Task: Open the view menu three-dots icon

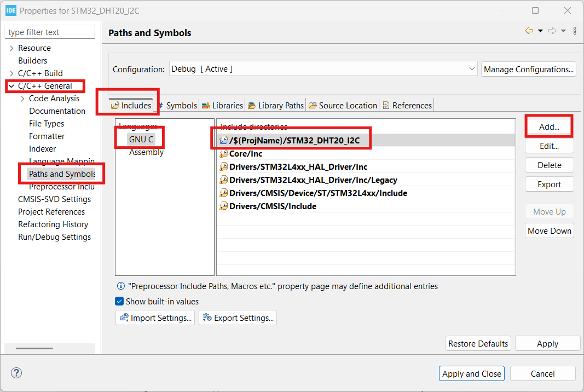Action: 575,31
